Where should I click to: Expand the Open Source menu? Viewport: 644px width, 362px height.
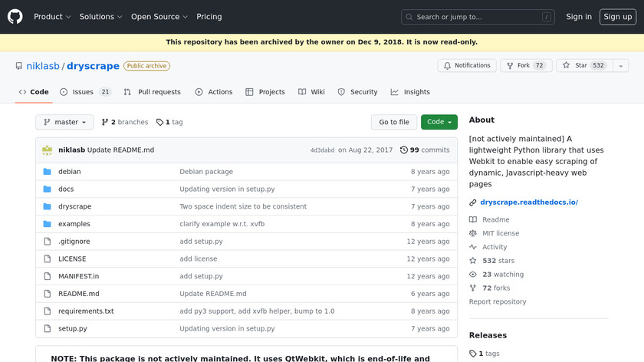[x=159, y=17]
